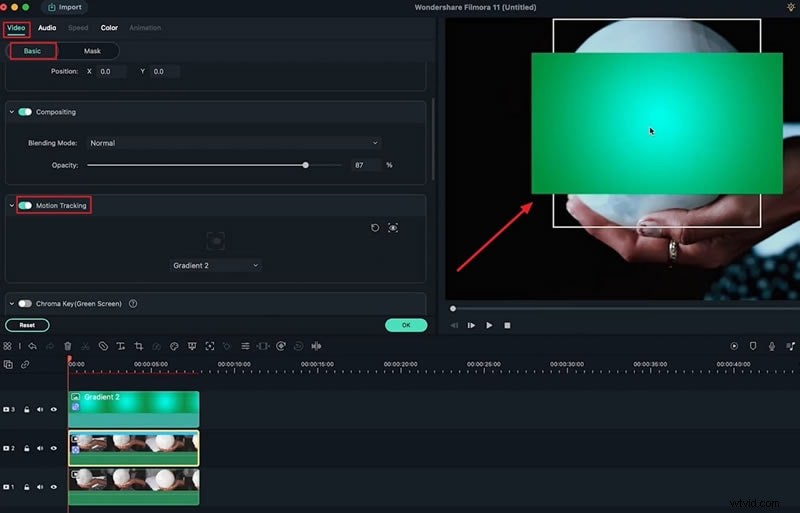This screenshot has height=513, width=800.
Task: Disable the Motion Tracking switch
Action: pyautogui.click(x=25, y=205)
